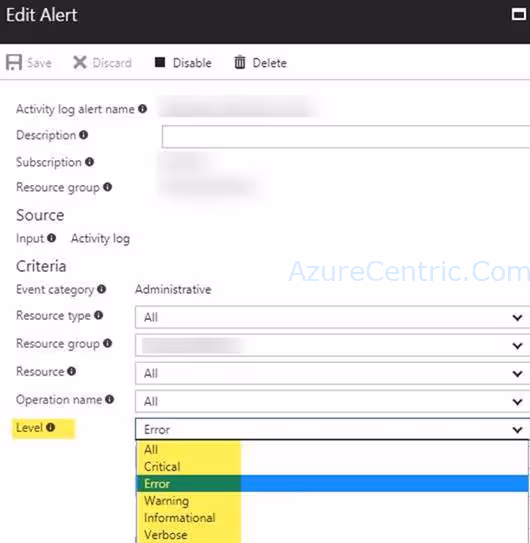The height and width of the screenshot is (543, 530).
Task: Select All in the Level list
Action: coord(333,449)
